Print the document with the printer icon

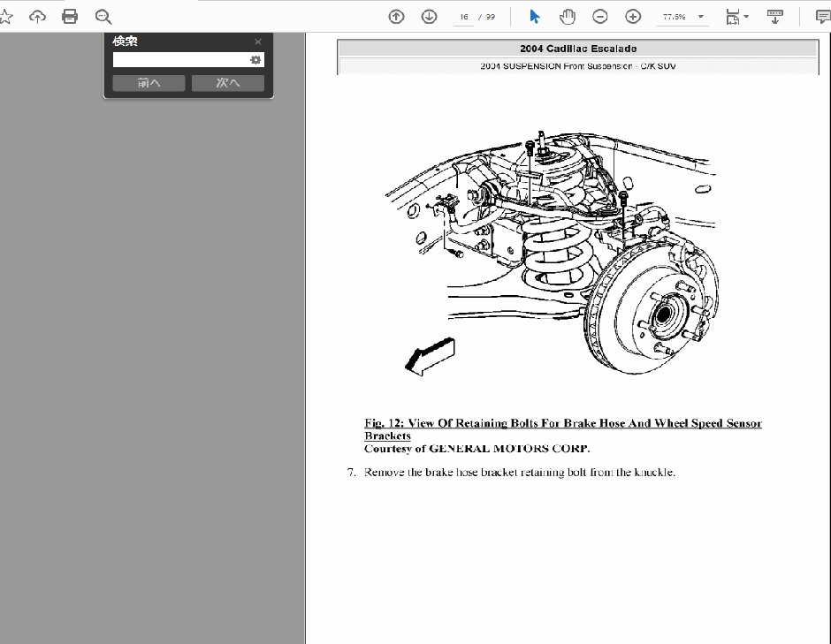[70, 17]
